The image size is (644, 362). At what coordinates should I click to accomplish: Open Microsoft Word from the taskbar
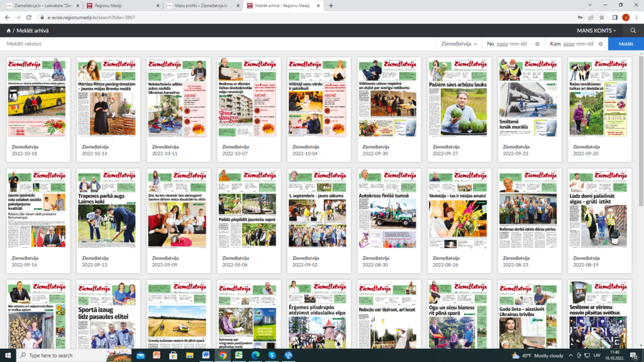206,355
